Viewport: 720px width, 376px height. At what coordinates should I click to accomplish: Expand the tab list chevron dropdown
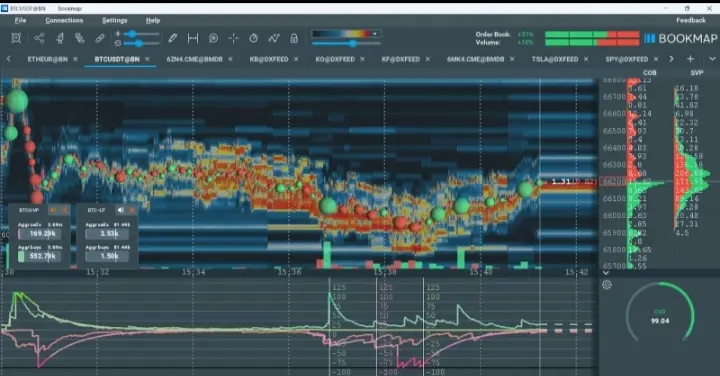click(x=712, y=59)
